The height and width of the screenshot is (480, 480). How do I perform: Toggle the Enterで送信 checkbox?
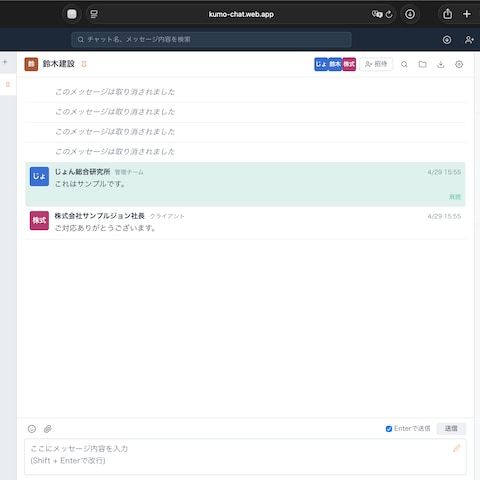389,429
